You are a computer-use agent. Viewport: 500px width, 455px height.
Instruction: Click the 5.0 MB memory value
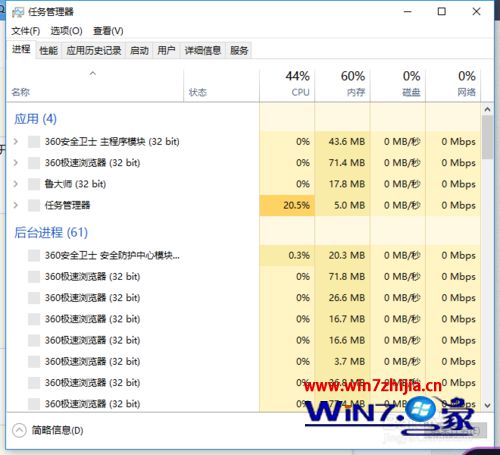tap(350, 205)
